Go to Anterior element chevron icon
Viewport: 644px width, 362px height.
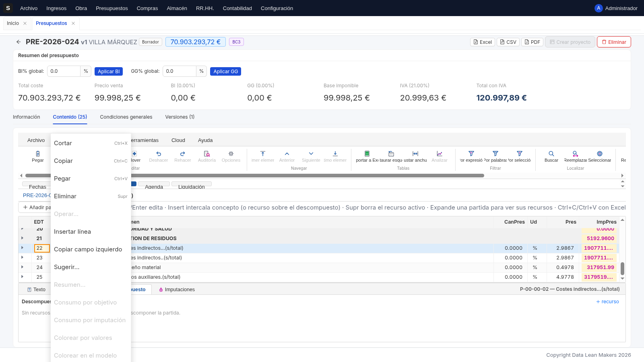(x=287, y=154)
